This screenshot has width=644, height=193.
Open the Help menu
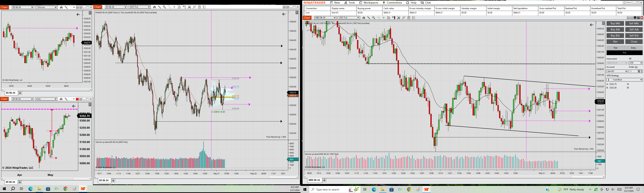pyautogui.click(x=411, y=3)
